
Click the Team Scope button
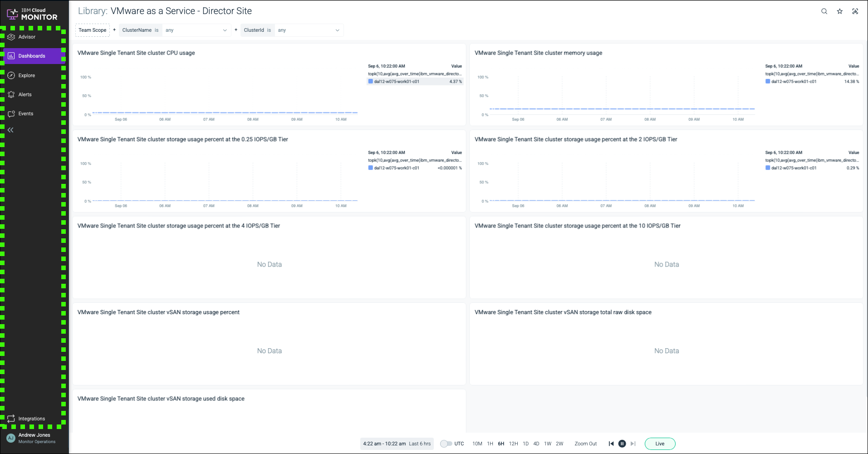pyautogui.click(x=93, y=30)
